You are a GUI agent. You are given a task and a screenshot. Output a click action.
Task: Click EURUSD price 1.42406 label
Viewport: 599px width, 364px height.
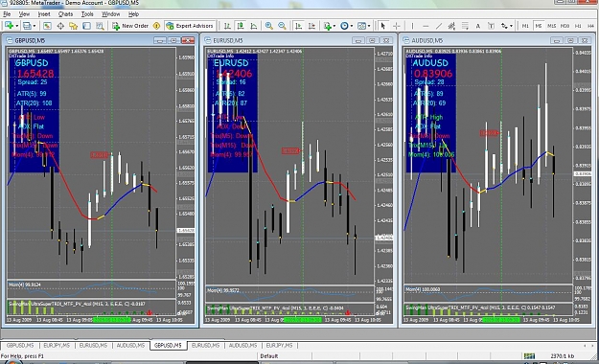point(234,74)
